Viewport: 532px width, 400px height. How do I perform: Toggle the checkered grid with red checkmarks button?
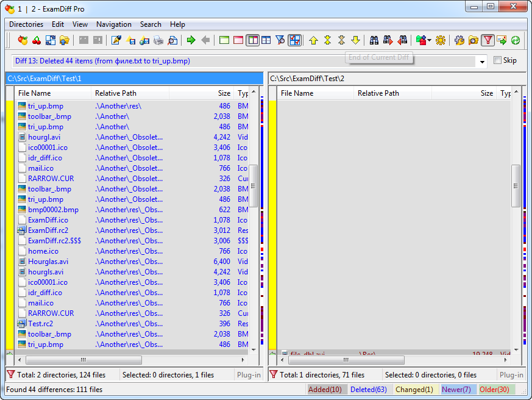tap(294, 40)
